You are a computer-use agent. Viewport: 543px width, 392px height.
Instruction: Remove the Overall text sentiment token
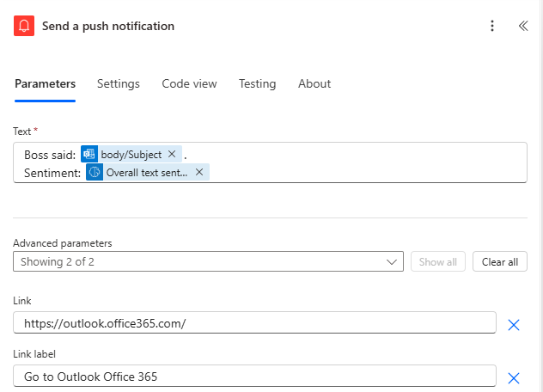199,172
